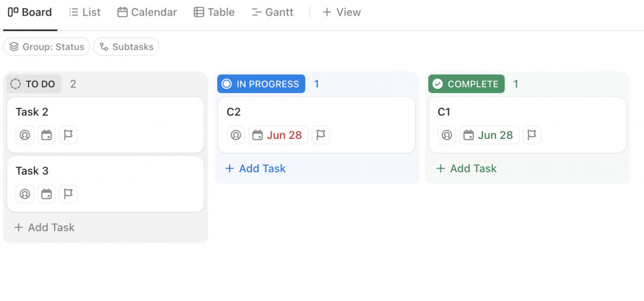Click the TO DO status header
Viewport: 644px width, 301px height.
tap(34, 84)
